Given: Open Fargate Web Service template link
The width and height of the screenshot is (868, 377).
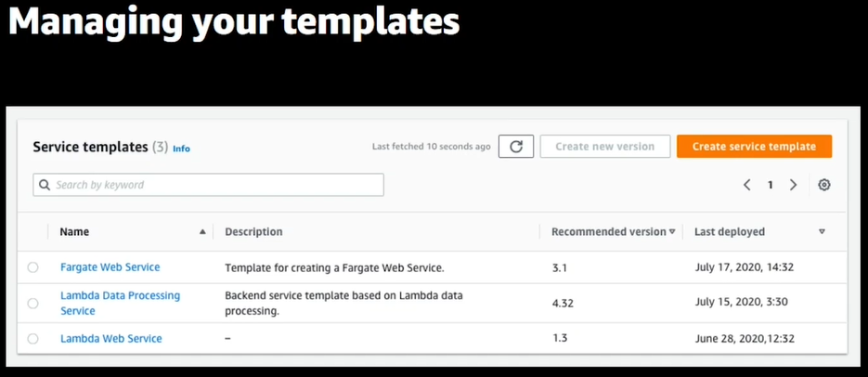Looking at the screenshot, I should (110, 267).
